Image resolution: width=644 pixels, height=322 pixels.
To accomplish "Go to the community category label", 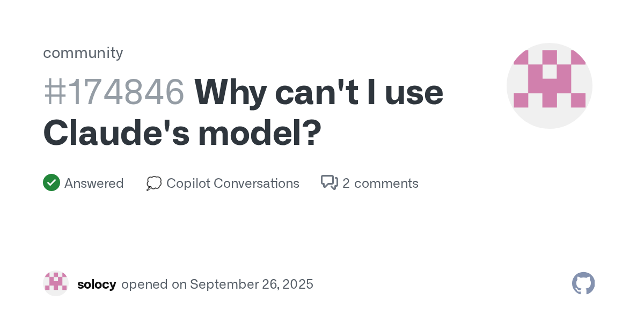I will [x=83, y=53].
